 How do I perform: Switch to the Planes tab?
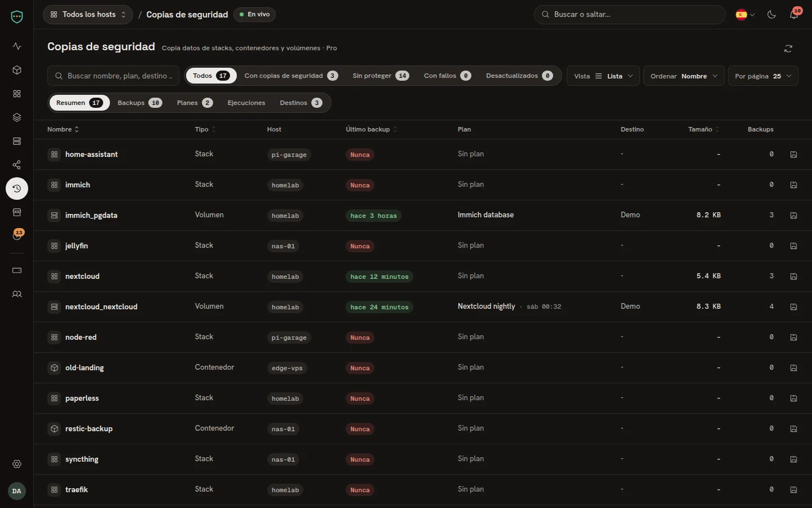click(x=195, y=103)
